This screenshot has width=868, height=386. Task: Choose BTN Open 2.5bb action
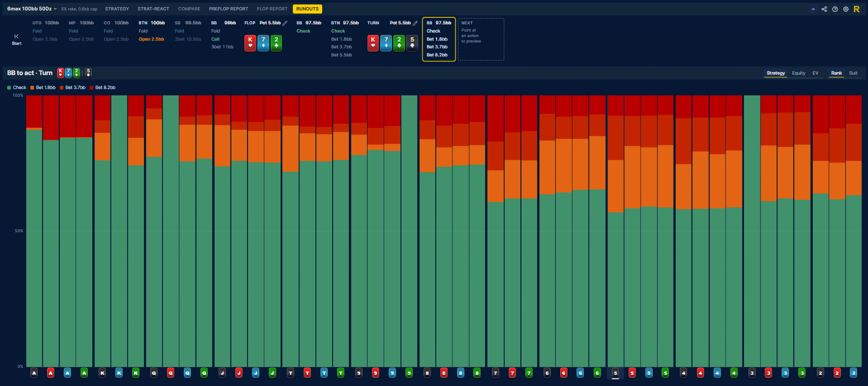point(151,39)
